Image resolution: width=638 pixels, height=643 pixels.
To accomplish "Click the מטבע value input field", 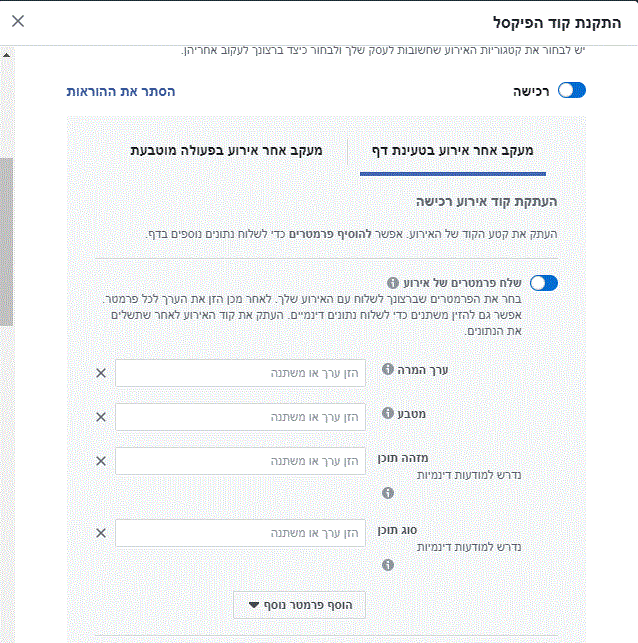I will tap(240, 417).
